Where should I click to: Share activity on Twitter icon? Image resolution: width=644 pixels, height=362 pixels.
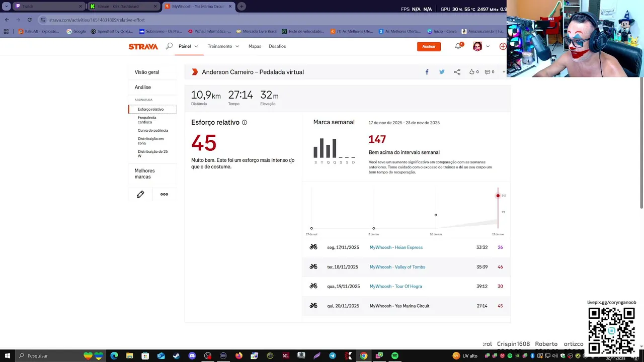pyautogui.click(x=442, y=72)
